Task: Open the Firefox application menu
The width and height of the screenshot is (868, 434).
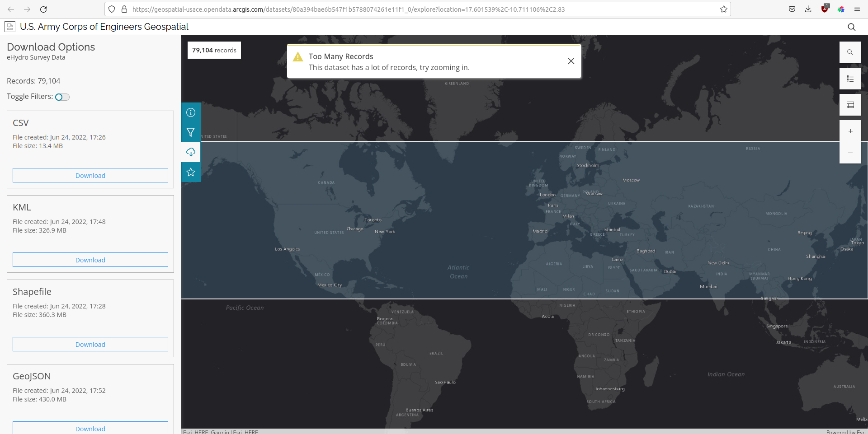Action: point(857,9)
